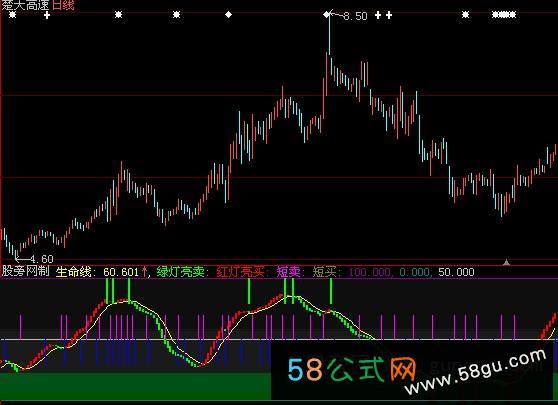Image resolution: width=558 pixels, height=405 pixels.
Task: Expand the 日线 period selector
Action: (63, 5)
